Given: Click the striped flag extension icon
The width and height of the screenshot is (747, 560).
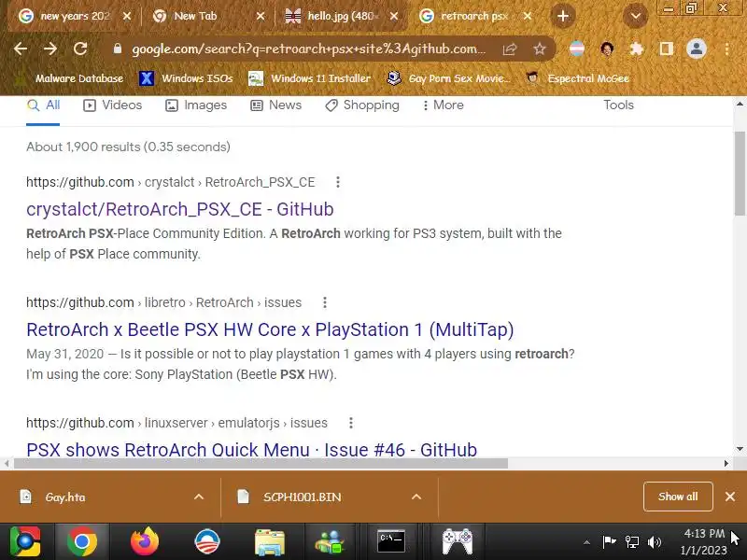Looking at the screenshot, I should [x=576, y=49].
